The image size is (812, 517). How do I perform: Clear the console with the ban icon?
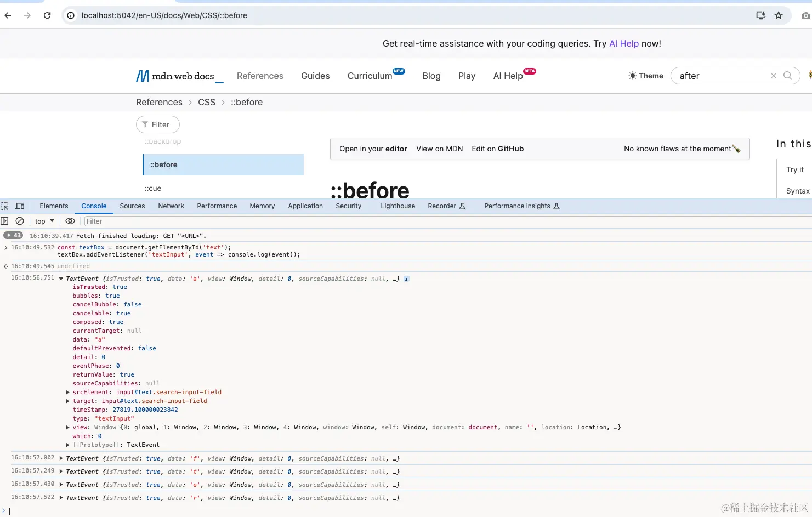pyautogui.click(x=20, y=221)
